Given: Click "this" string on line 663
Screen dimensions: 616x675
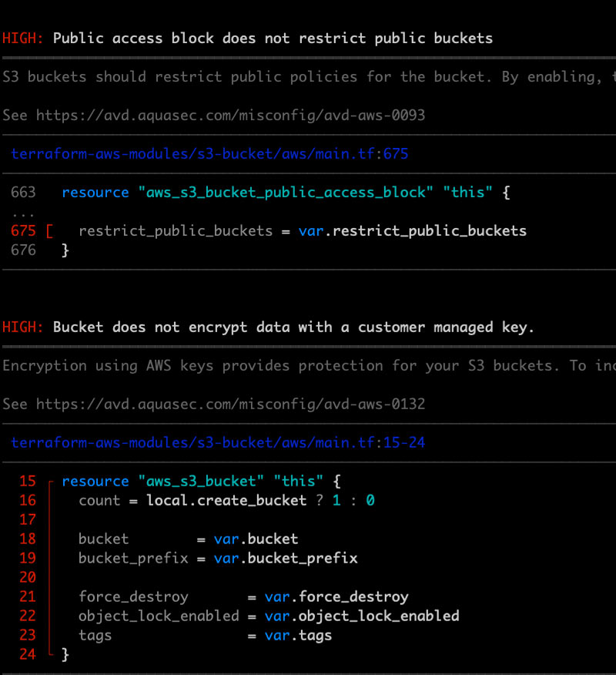Looking at the screenshot, I should pos(467,193).
